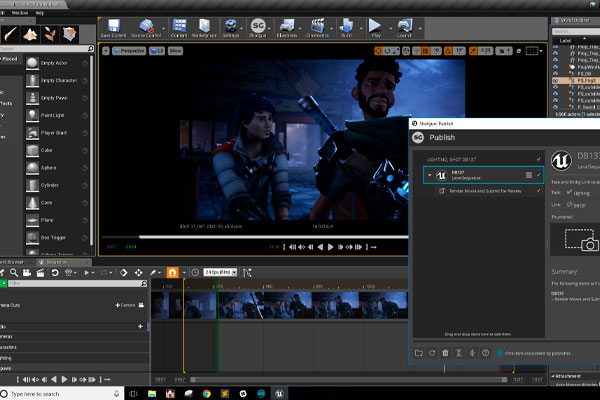This screenshot has width=600, height=400.
Task: Open the Source Control toolbar icon
Action: pos(146,26)
